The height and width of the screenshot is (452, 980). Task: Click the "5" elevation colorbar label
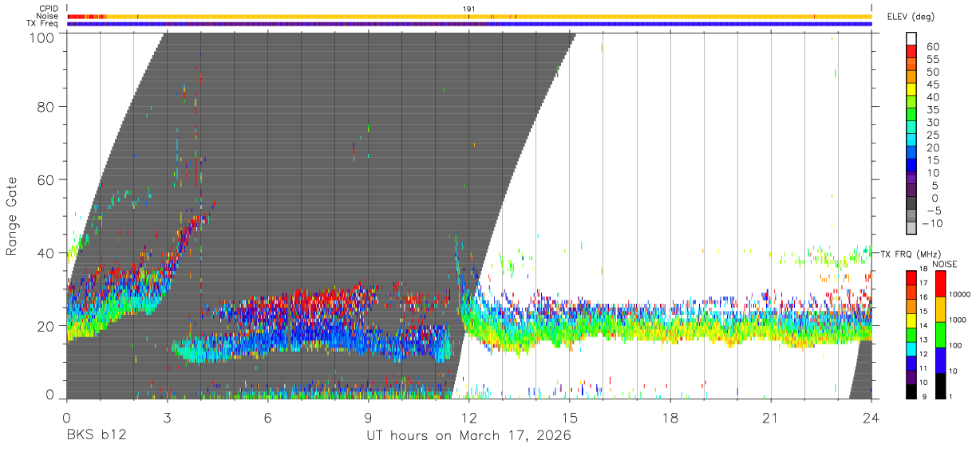coord(935,186)
